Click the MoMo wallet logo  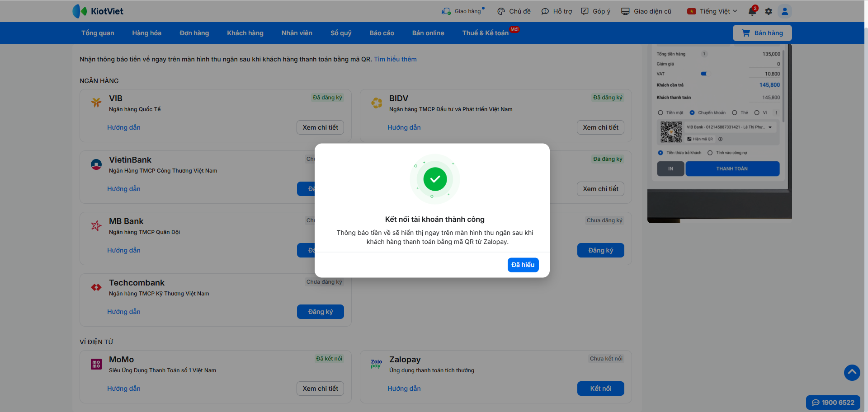[x=96, y=364]
